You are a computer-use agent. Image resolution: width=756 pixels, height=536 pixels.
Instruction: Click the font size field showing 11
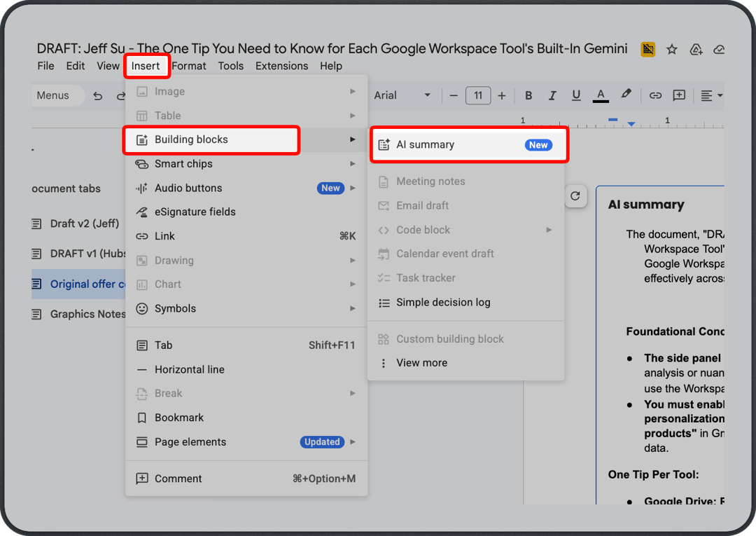click(478, 95)
